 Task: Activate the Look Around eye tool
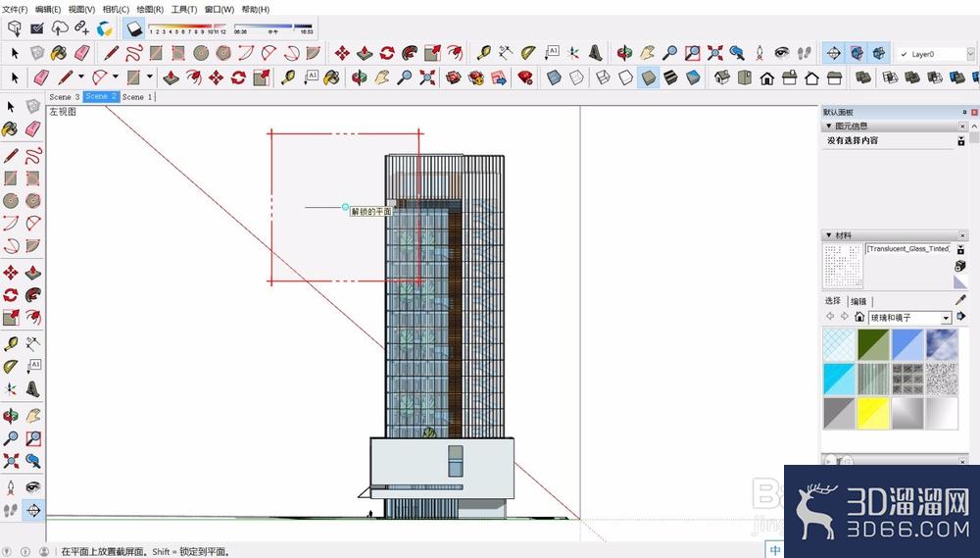tap(782, 53)
